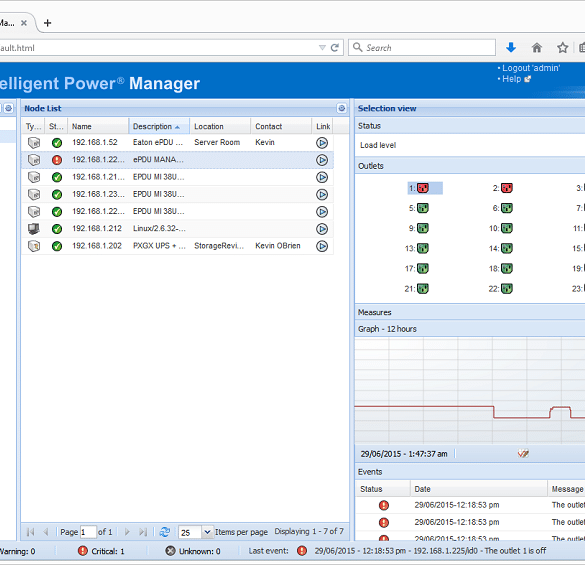Image resolution: width=585 pixels, height=565 pixels.
Task: Select green outlet 21 icon
Action: point(423,288)
